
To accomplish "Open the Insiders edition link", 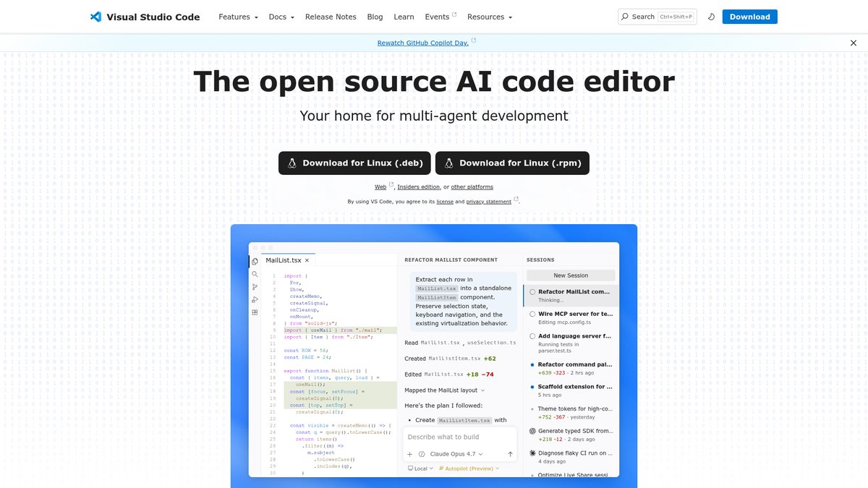I will (x=419, y=187).
